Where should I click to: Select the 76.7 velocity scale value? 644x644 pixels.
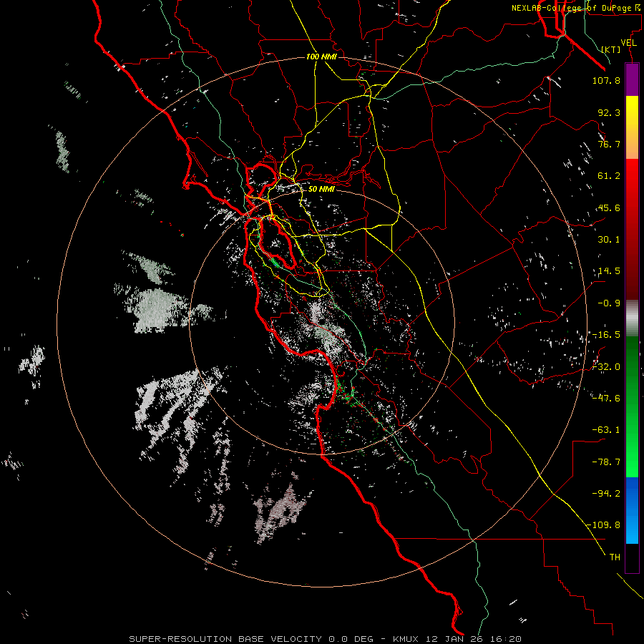pos(609,144)
